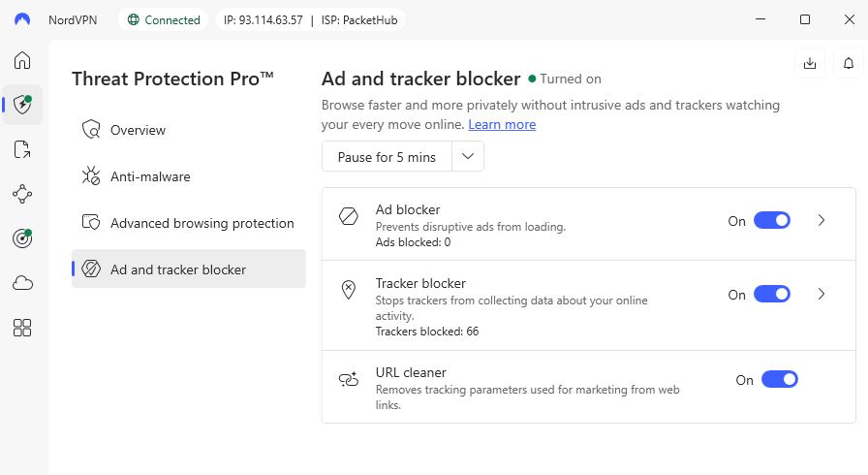The image size is (868, 475).
Task: Click the URL cleaner title text
Action: point(411,372)
